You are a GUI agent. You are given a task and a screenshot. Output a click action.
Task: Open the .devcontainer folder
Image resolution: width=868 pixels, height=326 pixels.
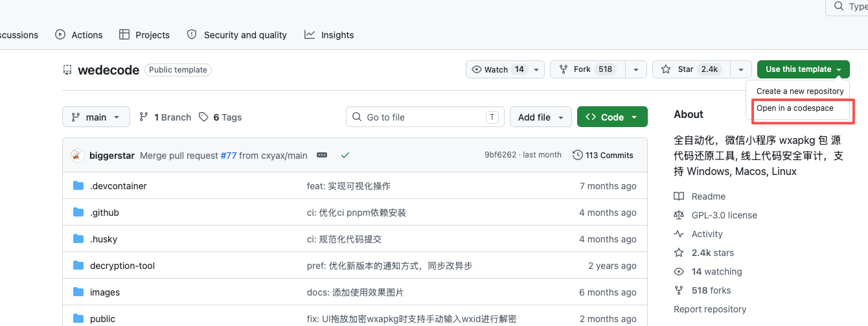point(119,186)
